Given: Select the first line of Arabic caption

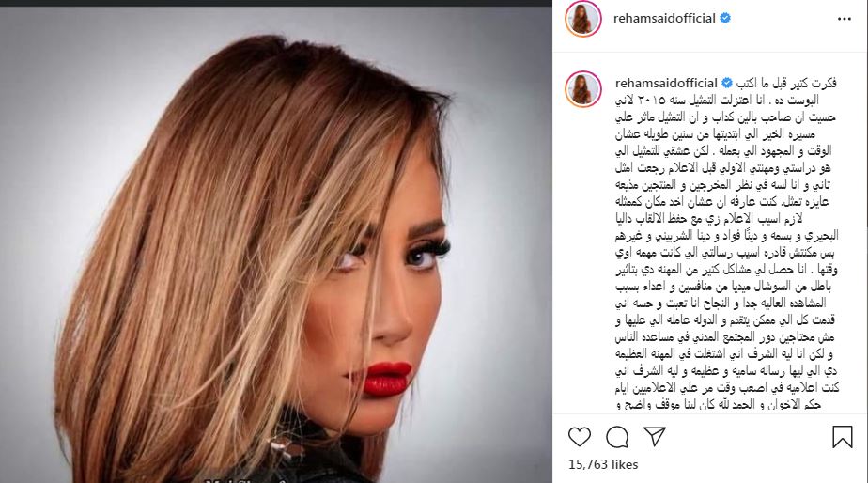Looking at the screenshot, I should (786, 83).
